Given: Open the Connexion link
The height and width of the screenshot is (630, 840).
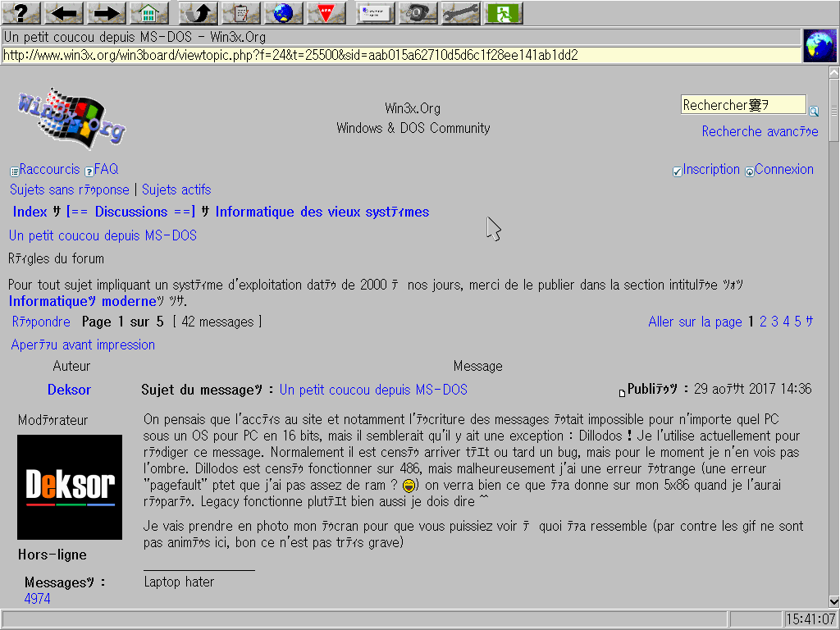Looking at the screenshot, I should pyautogui.click(x=784, y=169).
